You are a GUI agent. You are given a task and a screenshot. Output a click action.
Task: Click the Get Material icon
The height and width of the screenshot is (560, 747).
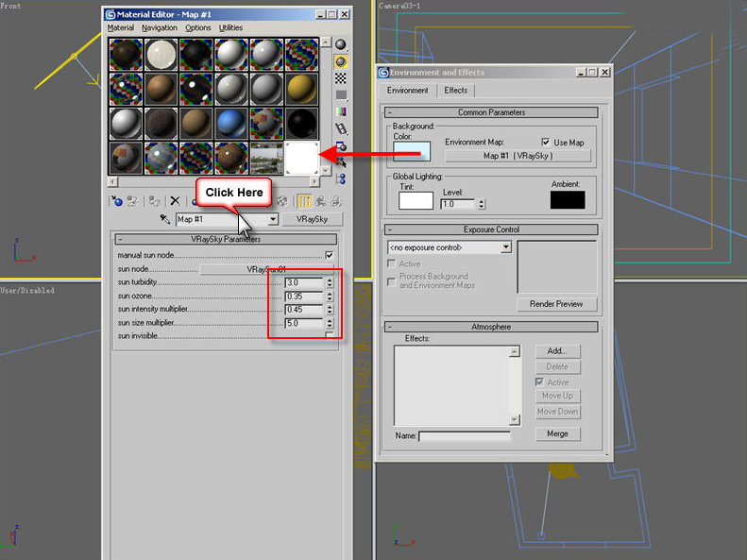[116, 201]
